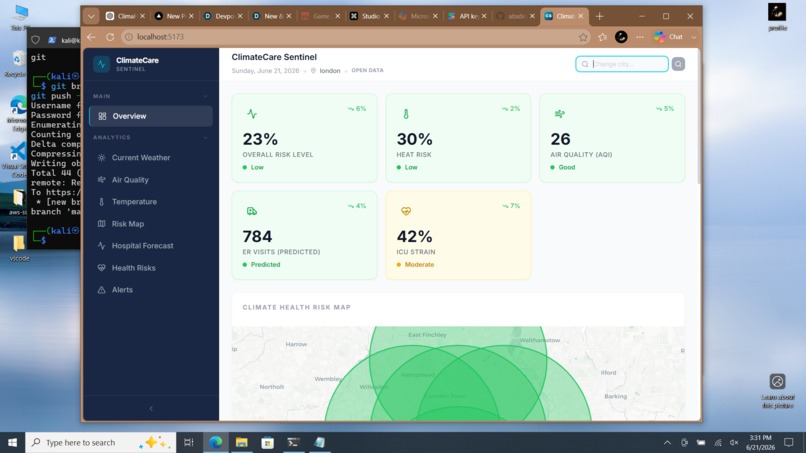Click the ClimateCare Sentinel logo icon
Viewport: 806px width, 453px height.
(x=101, y=64)
